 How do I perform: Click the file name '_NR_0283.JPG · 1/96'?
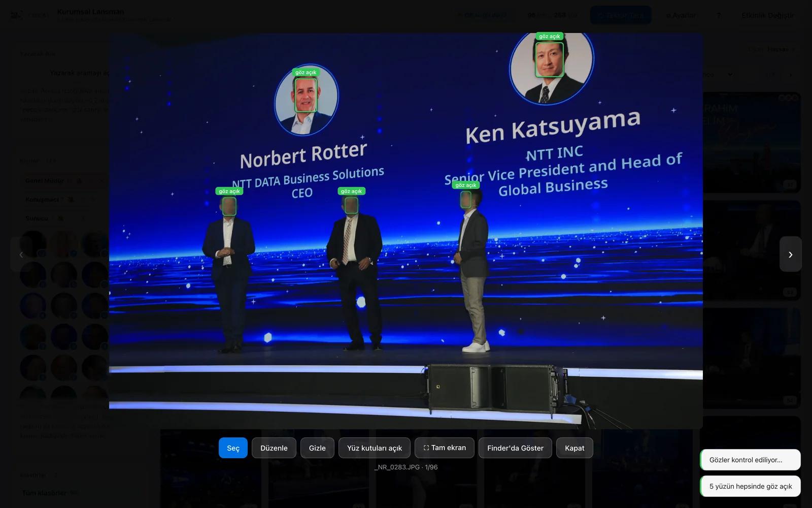point(406,467)
